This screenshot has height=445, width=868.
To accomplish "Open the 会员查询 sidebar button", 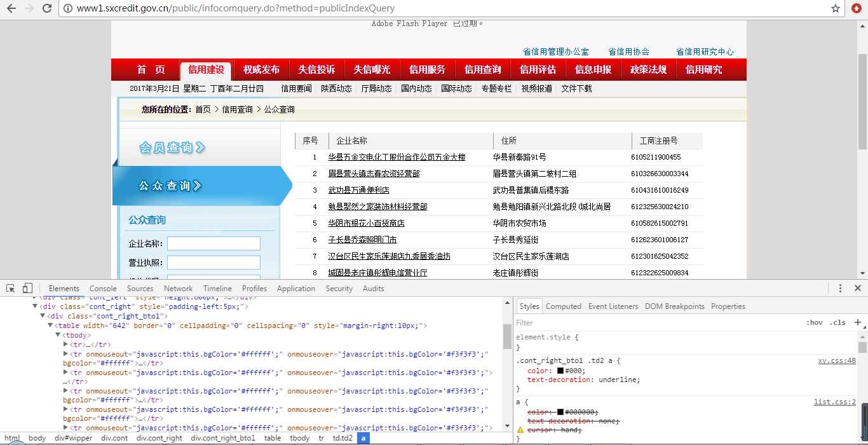I will (x=199, y=147).
